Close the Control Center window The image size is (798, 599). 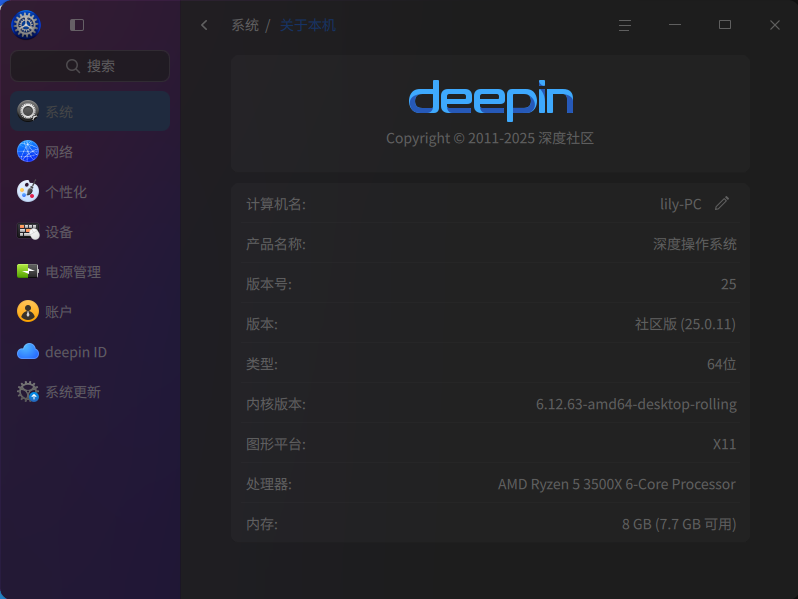(775, 25)
